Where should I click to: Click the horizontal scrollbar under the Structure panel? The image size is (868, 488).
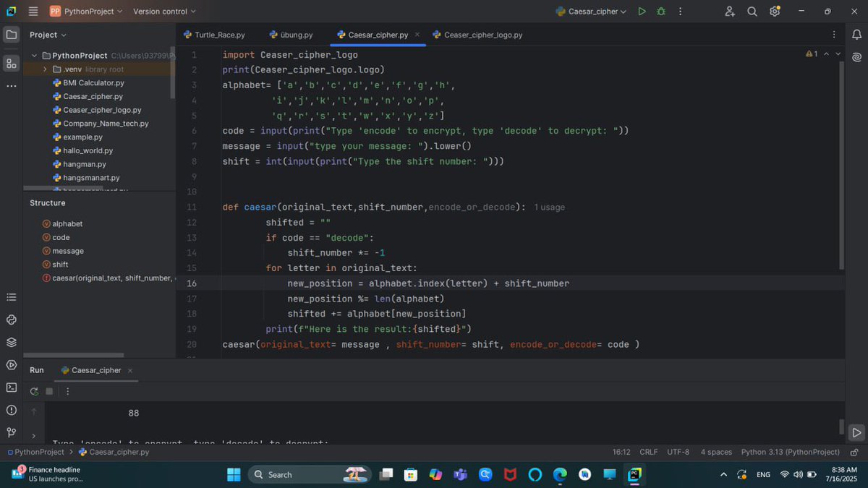74,355
